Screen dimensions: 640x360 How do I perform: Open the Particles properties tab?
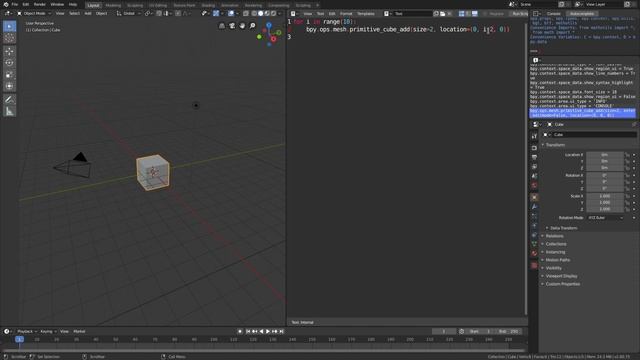[534, 216]
